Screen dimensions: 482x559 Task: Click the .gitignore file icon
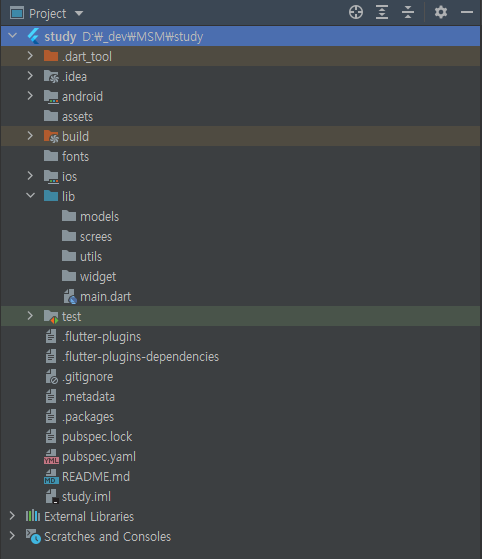pyautogui.click(x=52, y=376)
